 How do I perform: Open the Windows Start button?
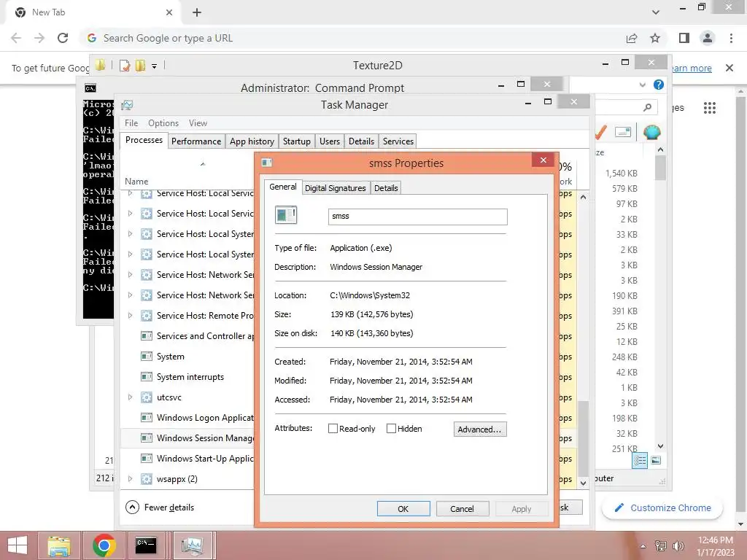[x=18, y=545]
